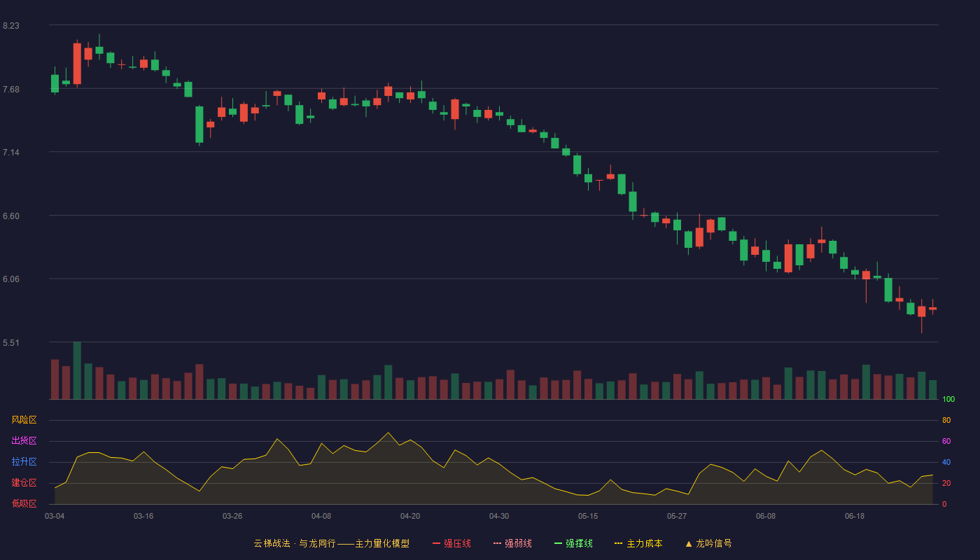Click the 低吸区 zone label

pyautogui.click(x=24, y=503)
